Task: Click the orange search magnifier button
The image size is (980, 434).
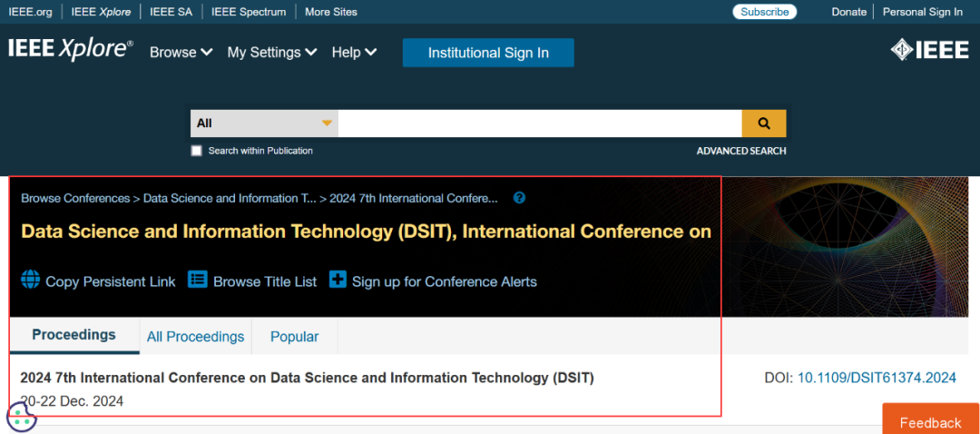Action: point(763,123)
